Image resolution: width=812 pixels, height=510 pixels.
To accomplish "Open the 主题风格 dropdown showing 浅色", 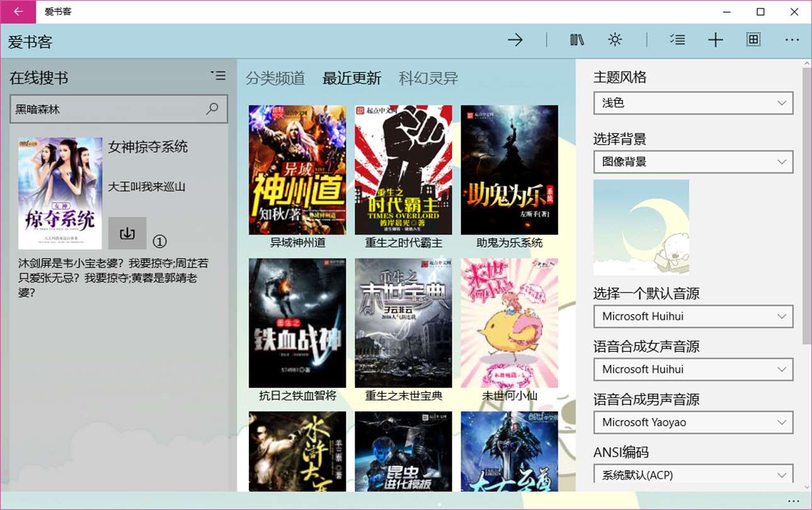I will point(693,103).
